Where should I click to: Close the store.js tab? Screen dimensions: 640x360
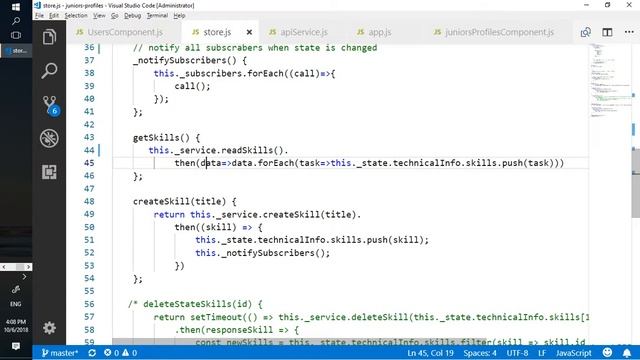[x=249, y=32]
